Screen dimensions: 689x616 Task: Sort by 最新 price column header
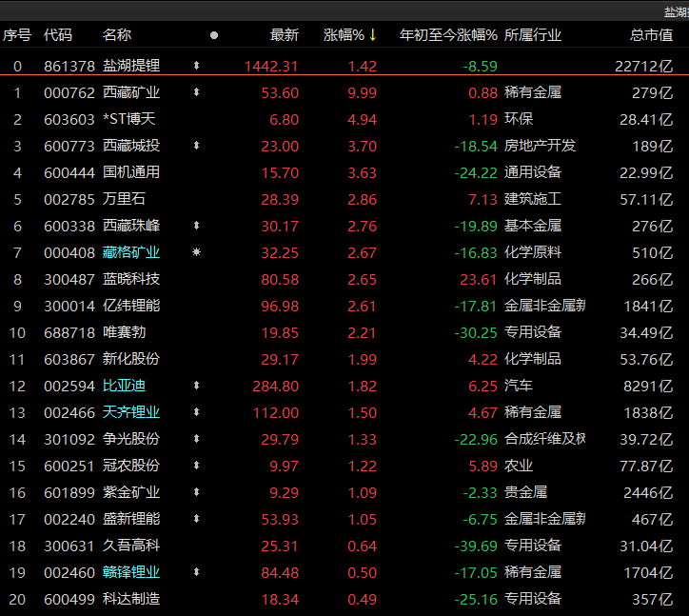click(284, 35)
